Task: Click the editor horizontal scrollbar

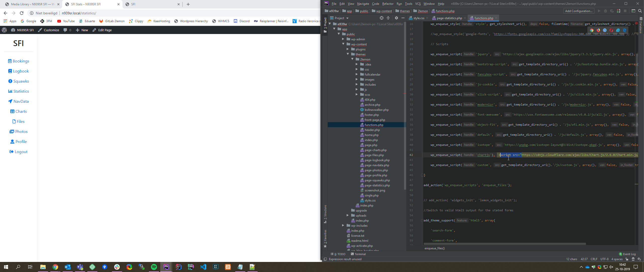Action: click(504, 244)
